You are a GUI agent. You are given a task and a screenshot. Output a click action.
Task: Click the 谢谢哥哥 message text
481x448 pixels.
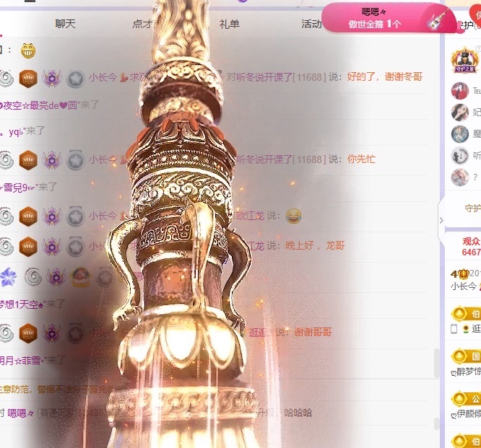pos(313,332)
